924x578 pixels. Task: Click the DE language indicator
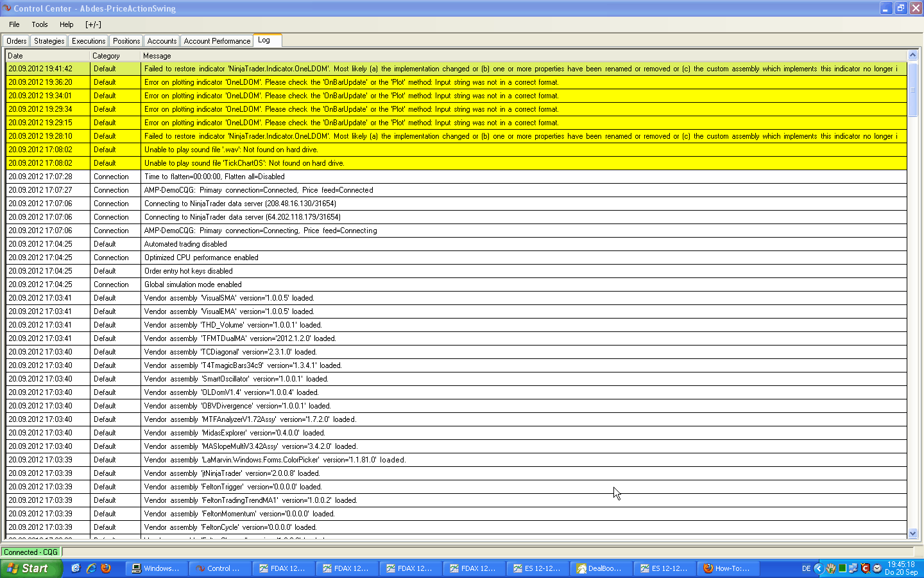(x=807, y=568)
